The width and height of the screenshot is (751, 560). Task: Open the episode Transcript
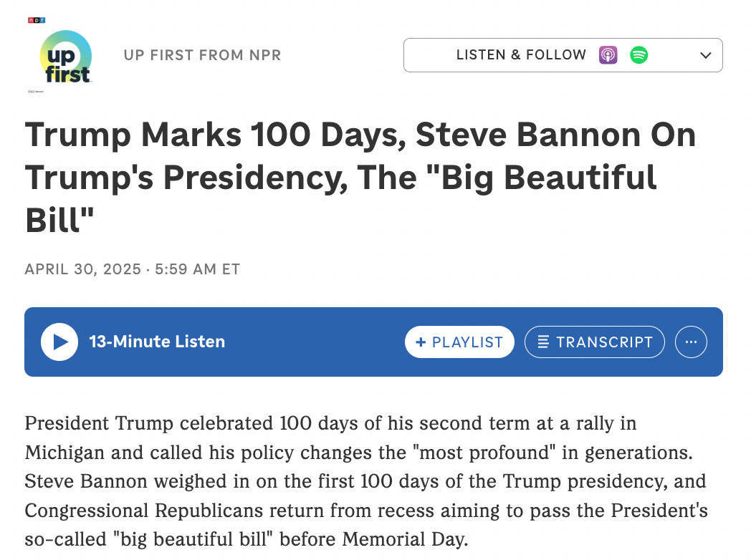point(594,342)
